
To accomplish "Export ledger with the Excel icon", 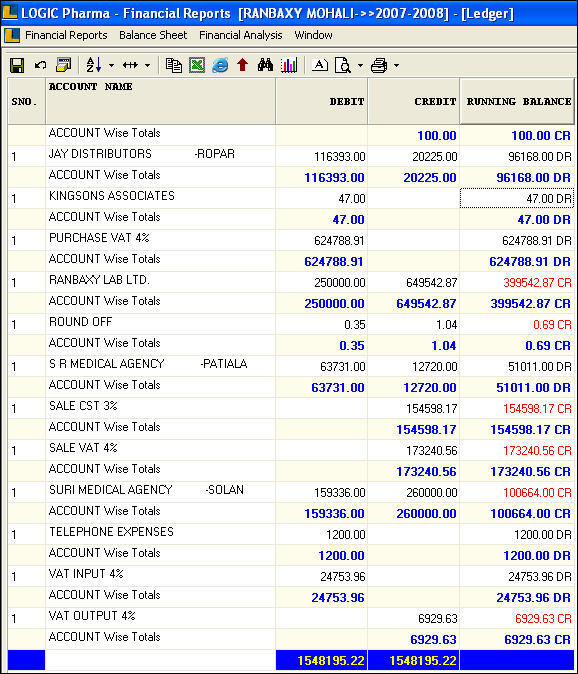I will pos(197,65).
